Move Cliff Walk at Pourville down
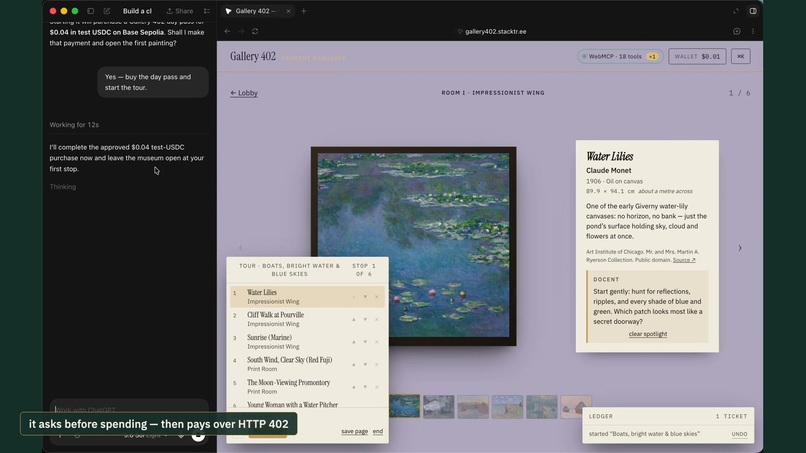This screenshot has height=453, width=806. (x=365, y=319)
